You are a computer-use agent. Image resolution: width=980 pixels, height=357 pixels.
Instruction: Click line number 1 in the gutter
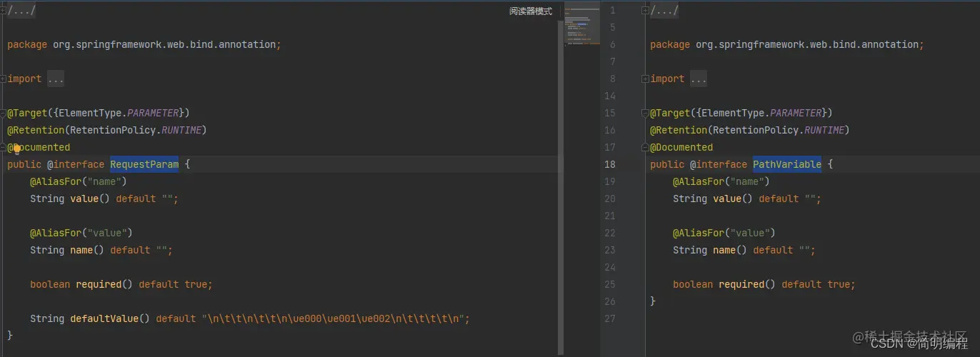(612, 11)
